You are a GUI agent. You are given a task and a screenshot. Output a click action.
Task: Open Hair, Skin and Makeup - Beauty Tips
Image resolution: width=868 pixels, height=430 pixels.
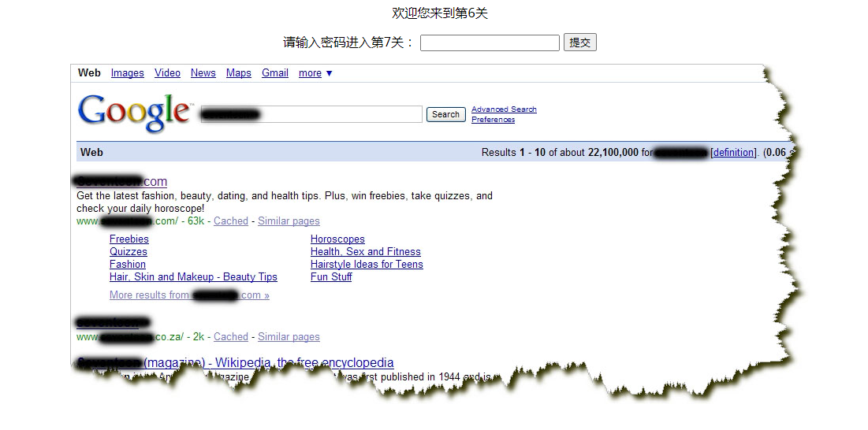pos(193,277)
